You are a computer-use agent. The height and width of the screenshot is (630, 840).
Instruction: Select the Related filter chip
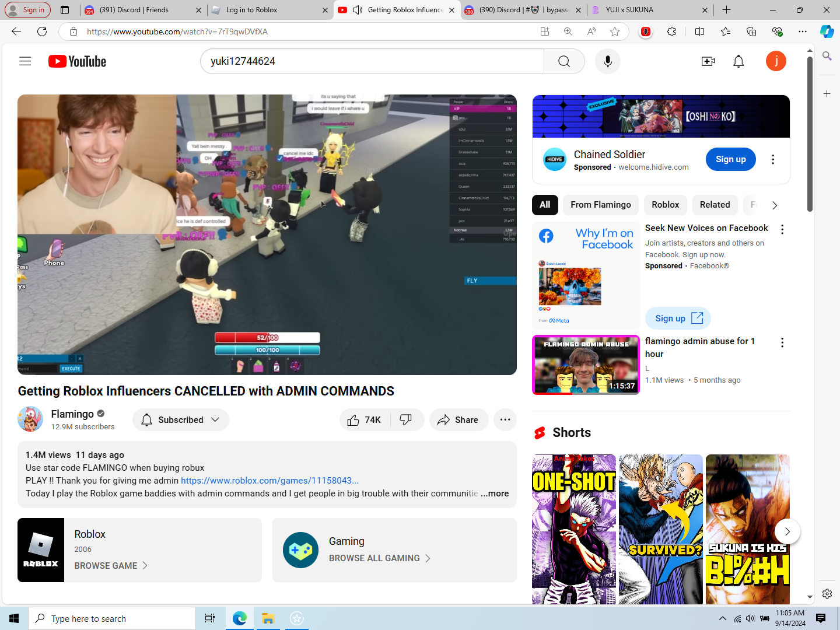pyautogui.click(x=715, y=205)
